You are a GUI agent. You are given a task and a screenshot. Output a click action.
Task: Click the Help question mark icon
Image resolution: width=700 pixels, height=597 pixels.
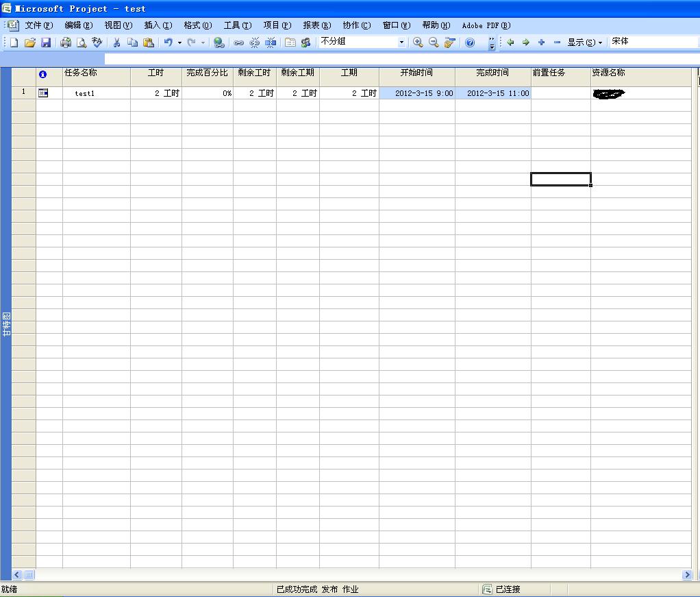coord(470,42)
